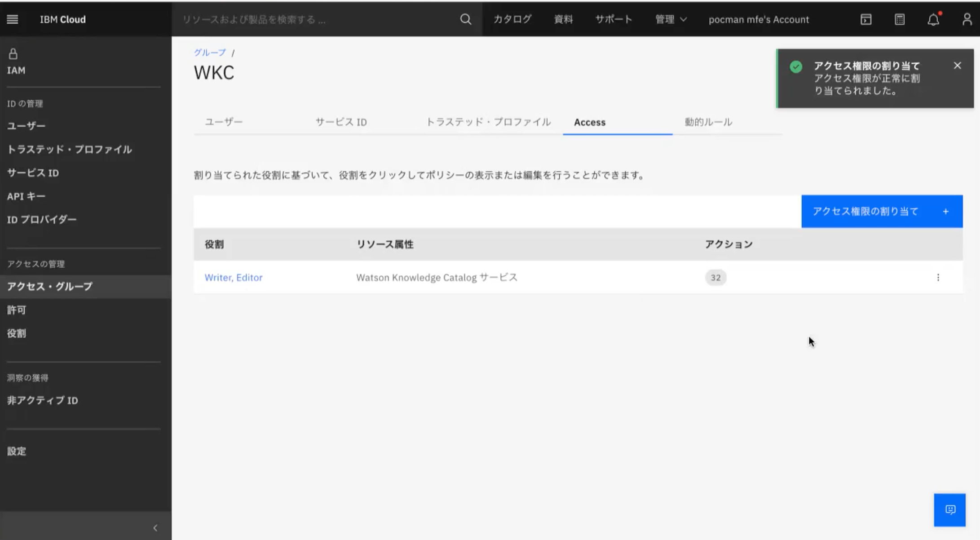Screen dimensions: 980x540
Task: Switch to the 動的ルール tab
Action: pyautogui.click(x=708, y=122)
